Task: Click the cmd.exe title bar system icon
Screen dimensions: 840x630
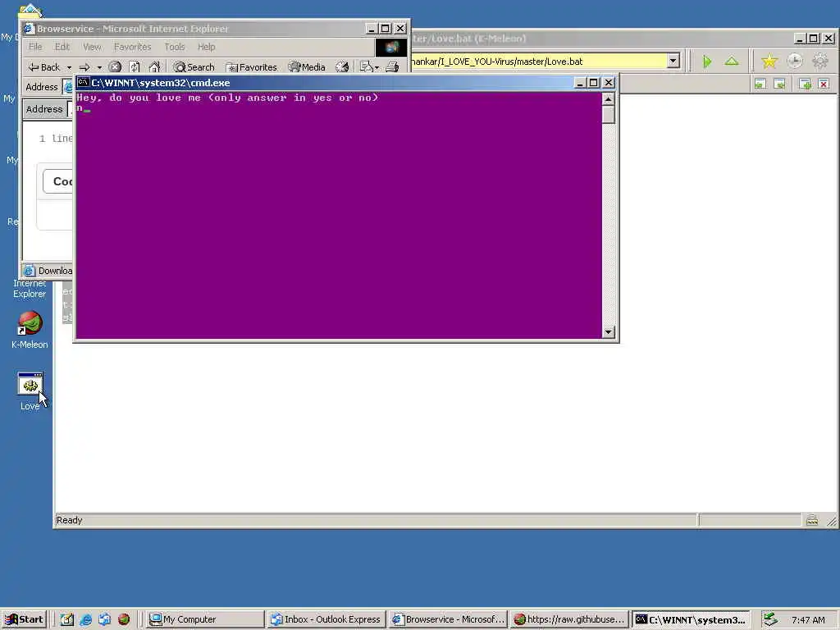Action: (83, 83)
